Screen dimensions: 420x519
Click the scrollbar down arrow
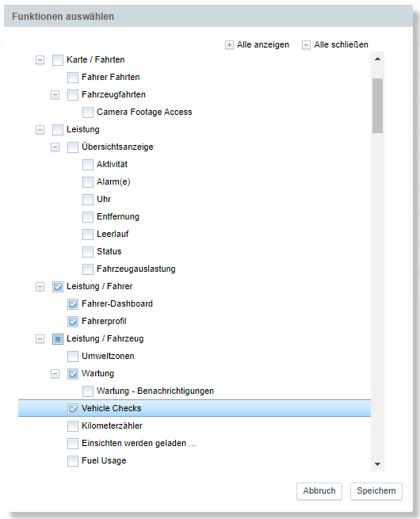click(377, 464)
